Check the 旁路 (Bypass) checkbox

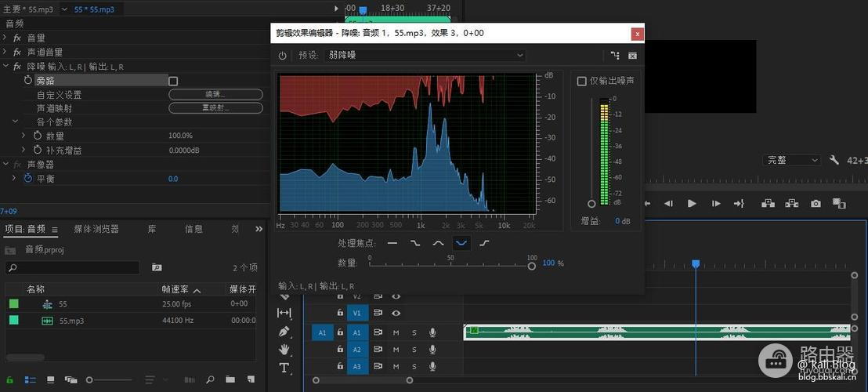(x=173, y=81)
